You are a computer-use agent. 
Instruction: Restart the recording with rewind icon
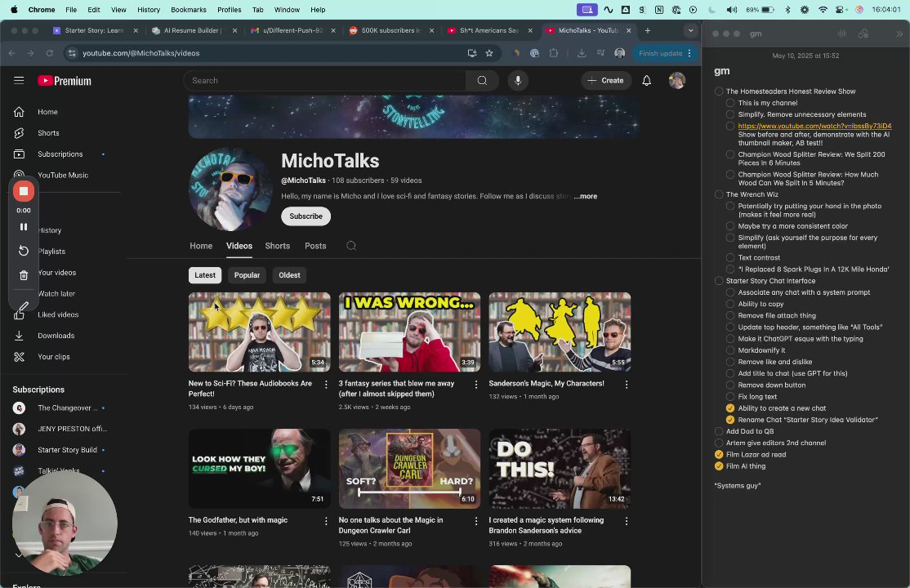[23, 251]
